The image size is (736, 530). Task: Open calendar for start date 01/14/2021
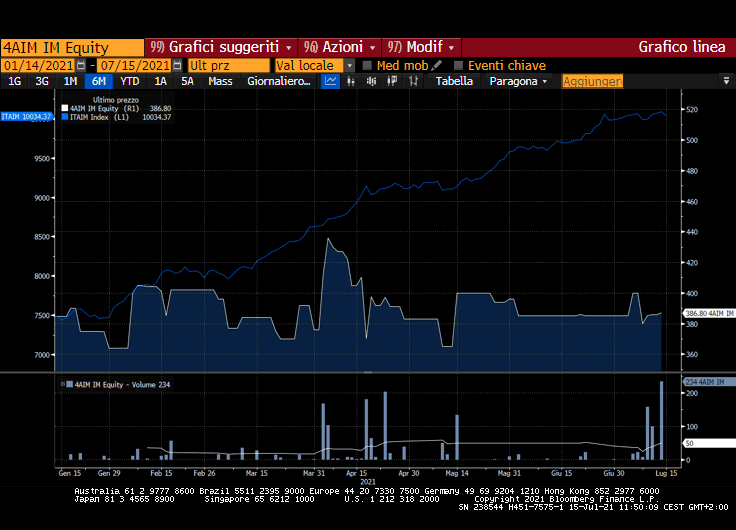point(81,65)
